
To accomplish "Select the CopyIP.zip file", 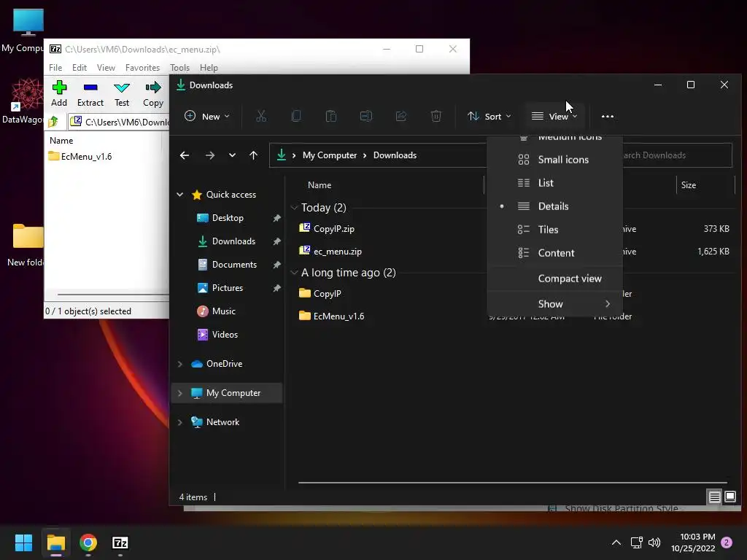I will pos(333,228).
